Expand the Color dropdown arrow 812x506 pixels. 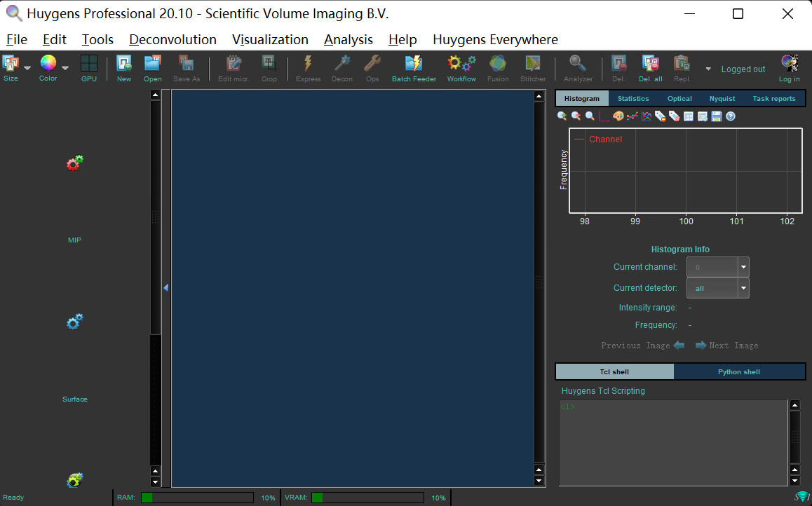point(65,68)
